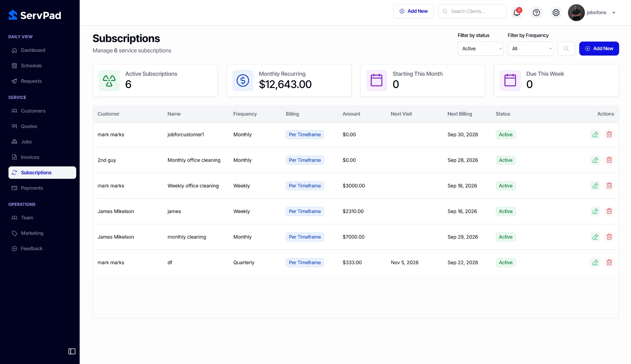The height and width of the screenshot is (364, 631).
Task: Open Requests in the sidebar
Action: point(42,81)
